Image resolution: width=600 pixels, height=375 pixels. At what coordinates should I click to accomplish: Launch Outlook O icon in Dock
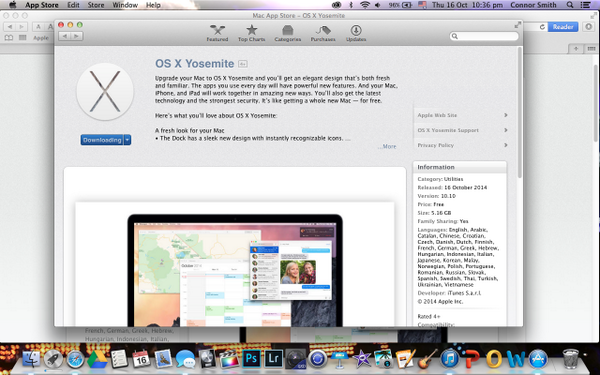pos(494,359)
